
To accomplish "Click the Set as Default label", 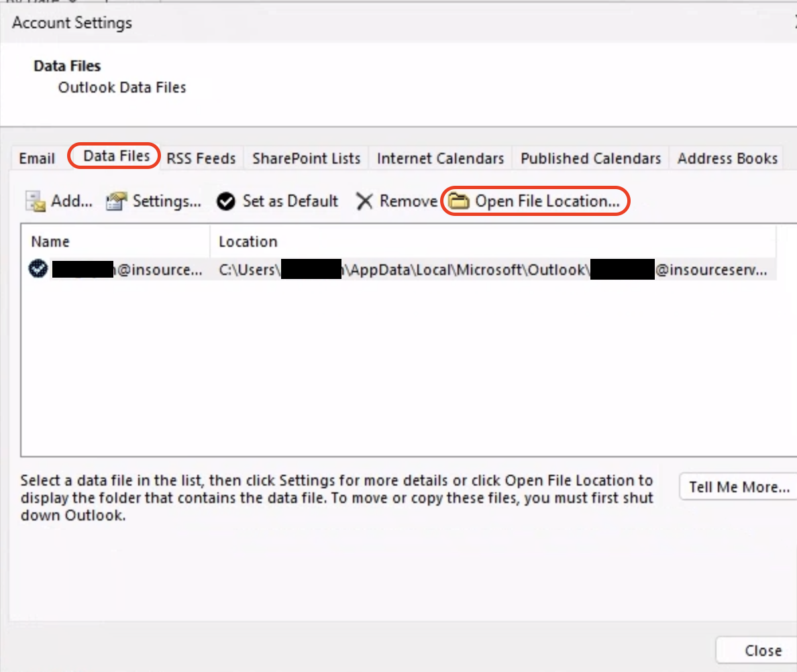I will click(290, 201).
